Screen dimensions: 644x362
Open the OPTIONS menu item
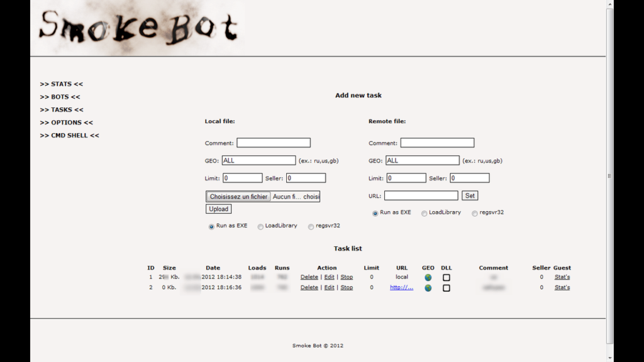[x=66, y=123]
